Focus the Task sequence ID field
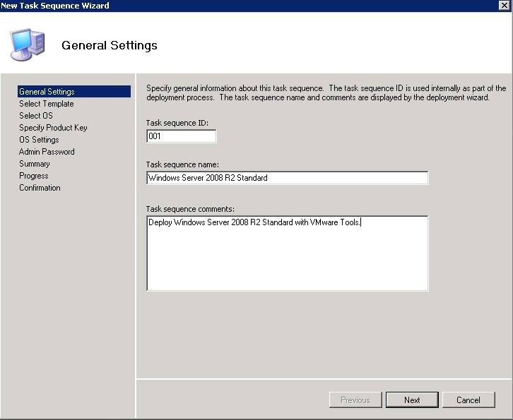This screenshot has height=420, width=513. point(182,136)
